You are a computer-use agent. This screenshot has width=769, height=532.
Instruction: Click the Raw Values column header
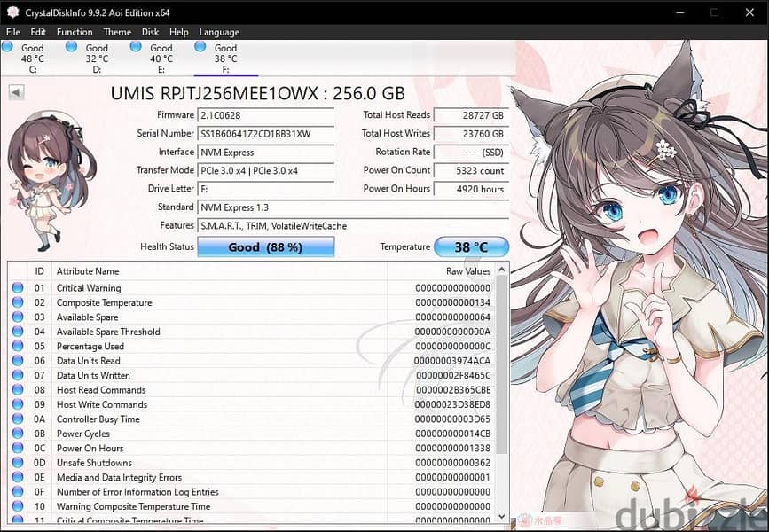[x=442, y=271]
